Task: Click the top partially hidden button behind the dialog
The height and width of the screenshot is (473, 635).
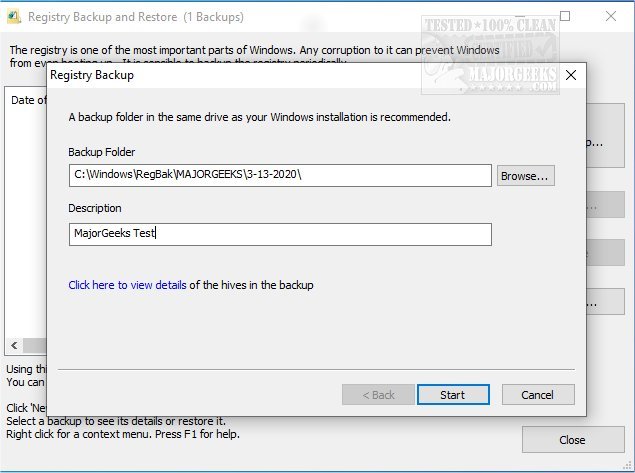Action: tap(600, 143)
